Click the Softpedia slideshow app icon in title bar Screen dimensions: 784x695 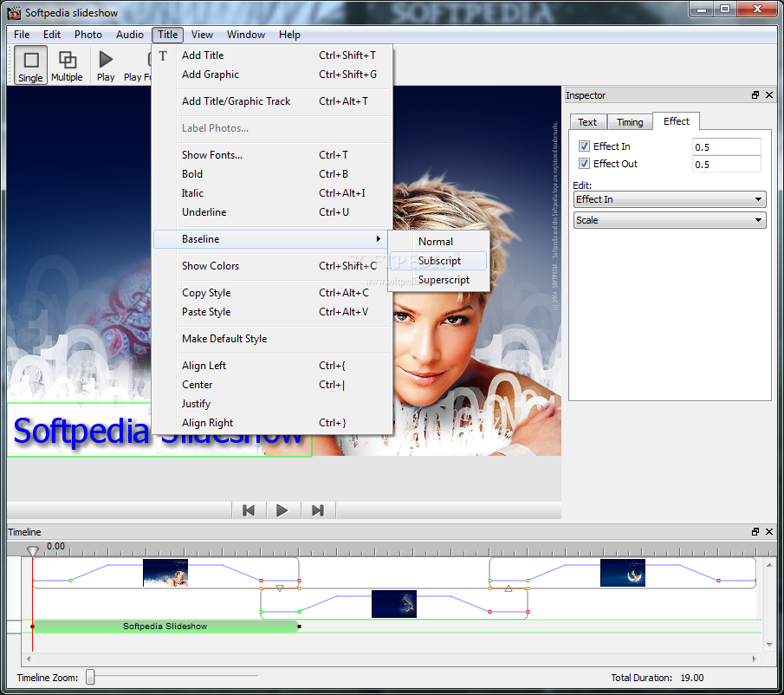click(x=14, y=12)
